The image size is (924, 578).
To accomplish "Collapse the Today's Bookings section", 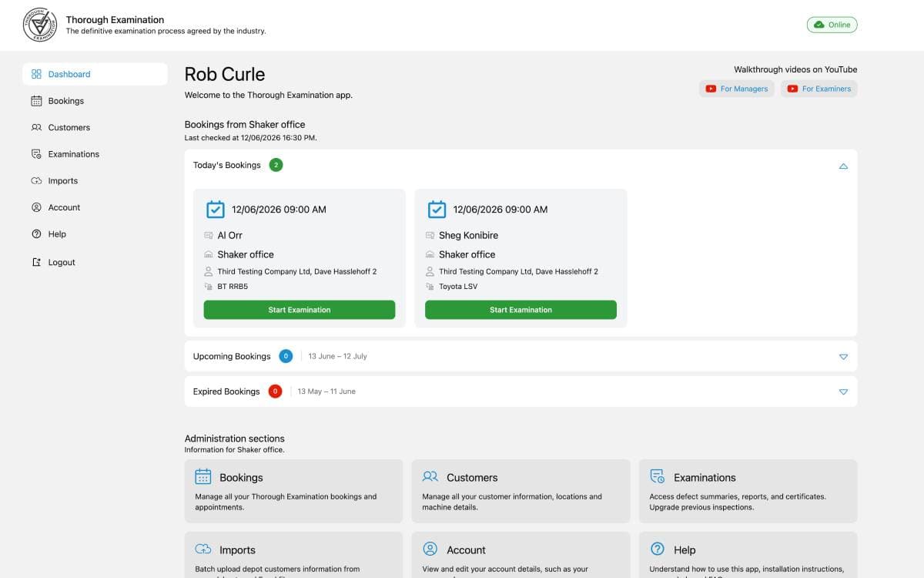I will coord(843,166).
